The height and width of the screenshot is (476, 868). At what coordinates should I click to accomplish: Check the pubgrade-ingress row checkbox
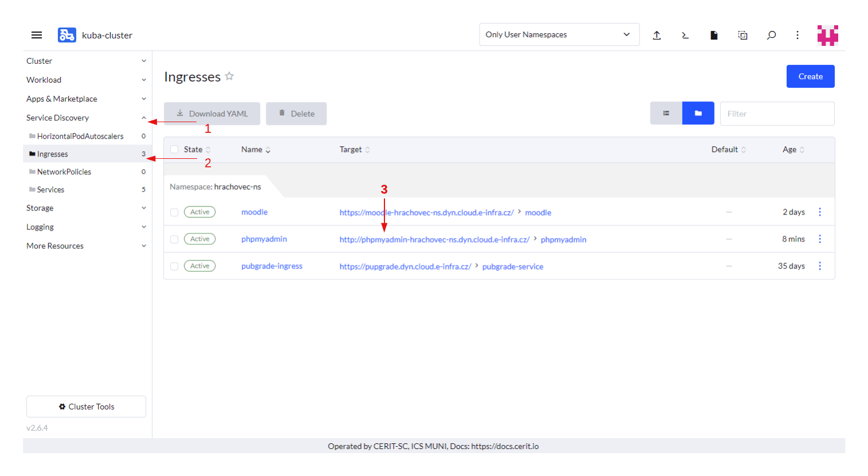pyautogui.click(x=174, y=266)
